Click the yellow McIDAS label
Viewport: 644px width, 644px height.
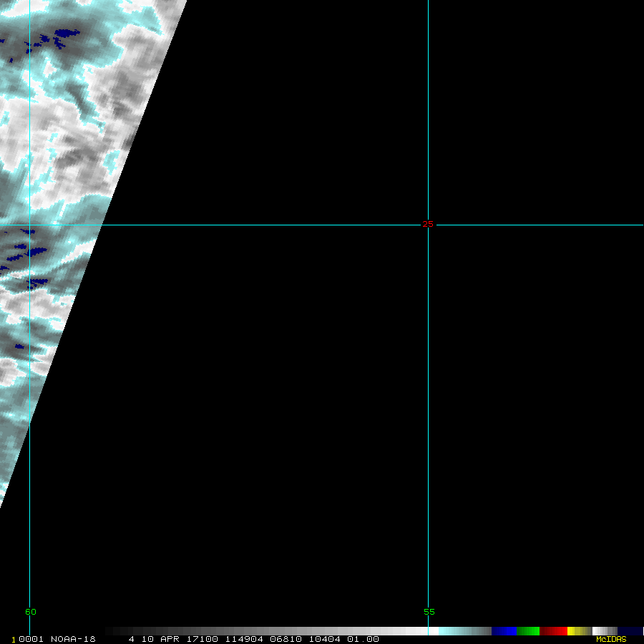[x=611, y=639]
